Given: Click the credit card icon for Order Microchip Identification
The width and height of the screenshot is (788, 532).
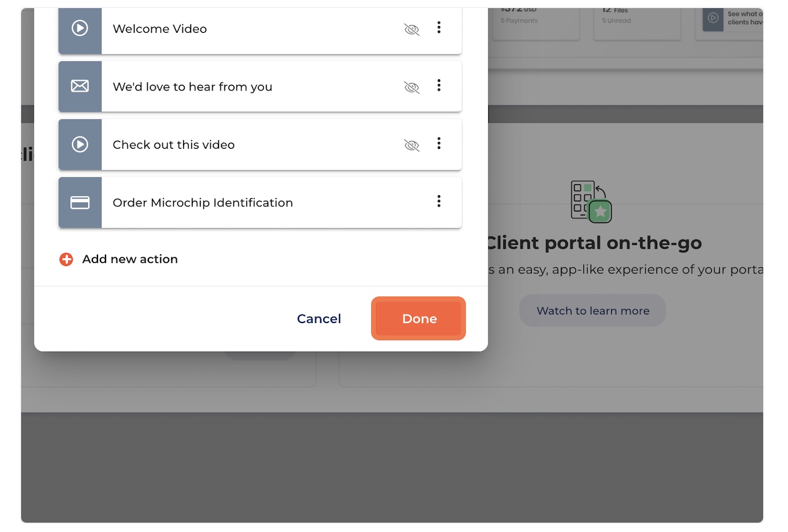Looking at the screenshot, I should point(79,203).
